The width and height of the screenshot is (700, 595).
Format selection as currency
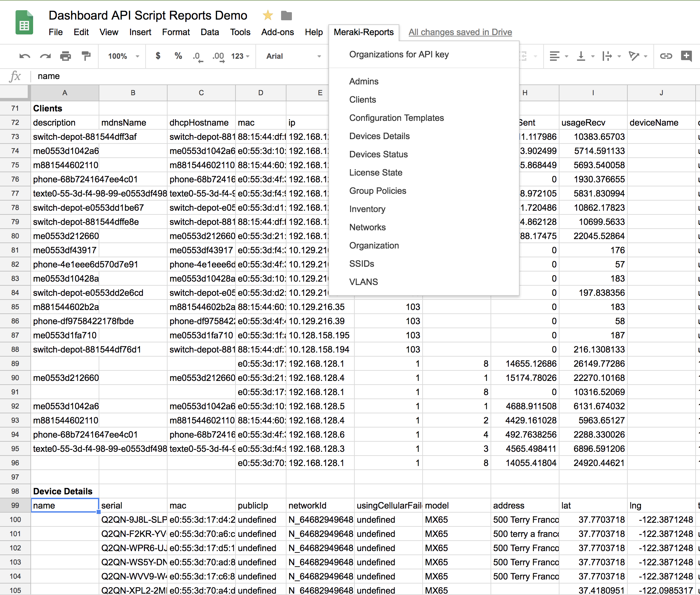pos(157,56)
